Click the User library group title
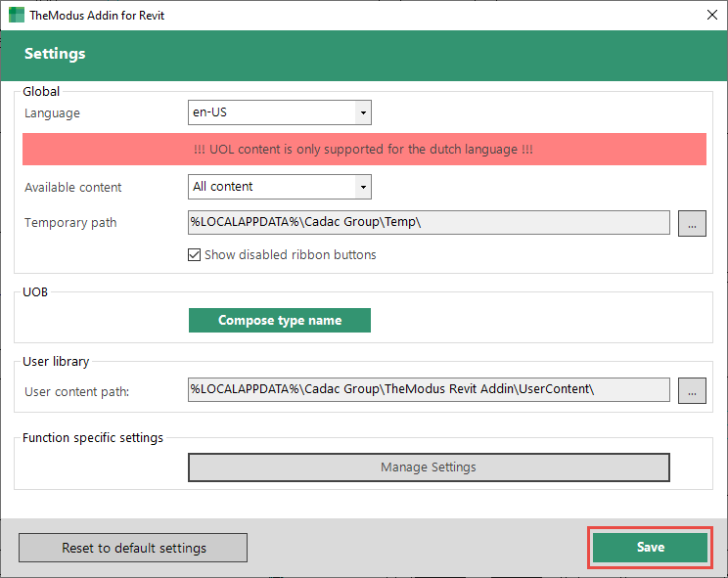 56,361
